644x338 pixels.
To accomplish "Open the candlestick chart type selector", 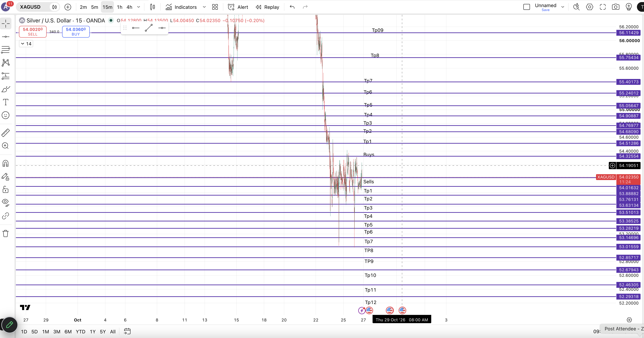I will [153, 7].
